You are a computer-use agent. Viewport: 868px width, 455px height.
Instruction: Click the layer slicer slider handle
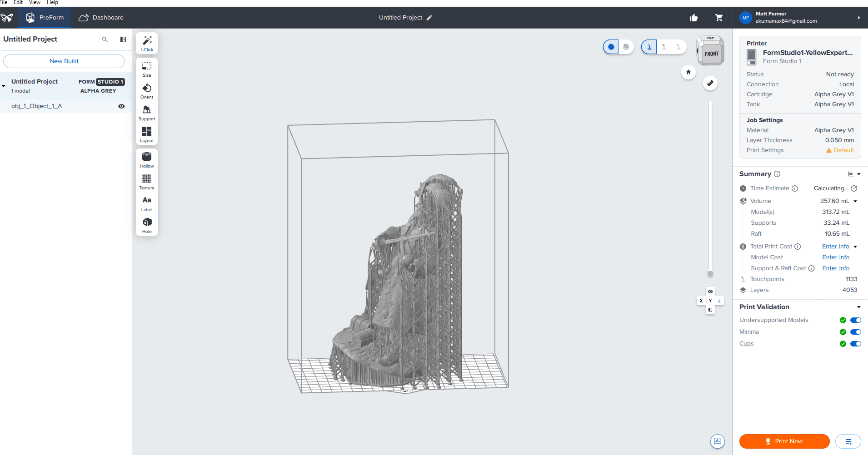(710, 273)
